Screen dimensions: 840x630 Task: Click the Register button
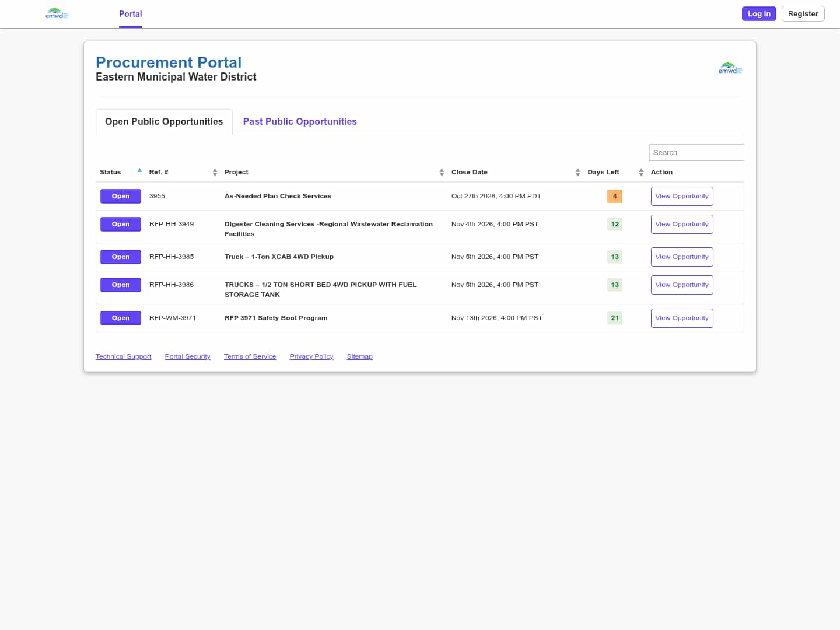[803, 14]
